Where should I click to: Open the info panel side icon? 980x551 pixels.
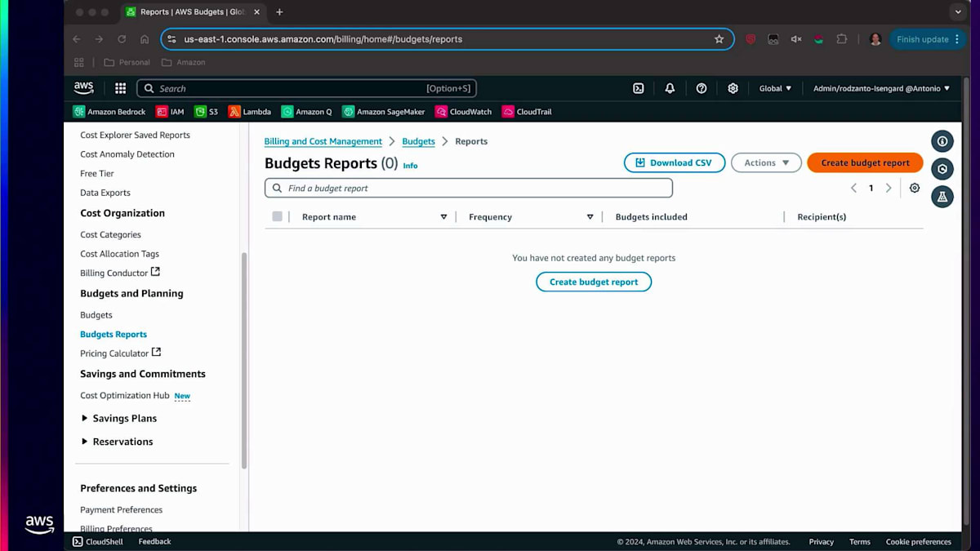click(942, 141)
